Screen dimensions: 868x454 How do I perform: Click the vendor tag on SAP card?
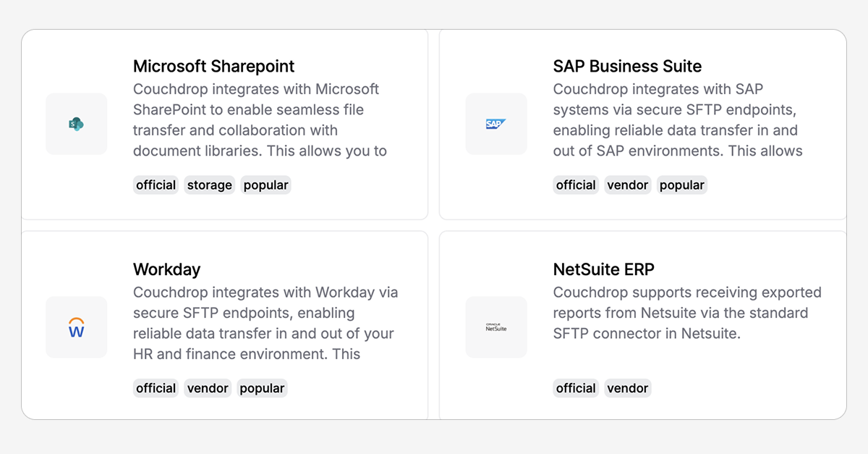(x=628, y=185)
